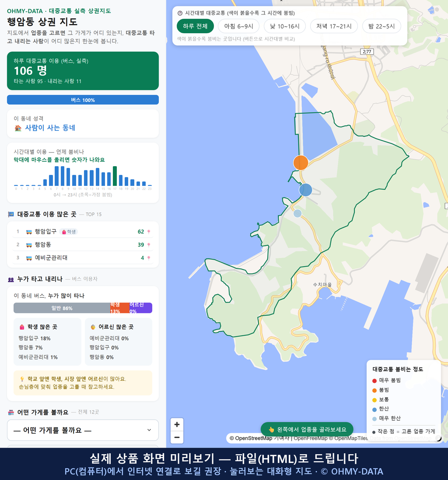Click the orange 학생 13% segment
The image size is (448, 480).
[119, 308]
